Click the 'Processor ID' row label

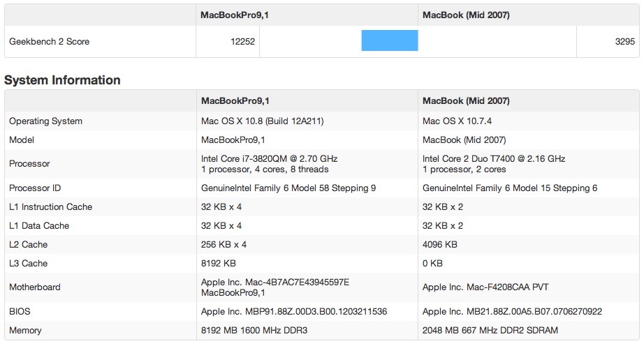click(35, 188)
